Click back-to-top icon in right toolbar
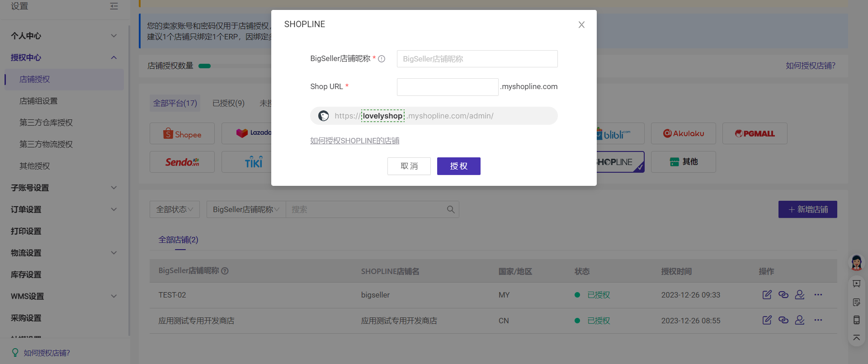 [857, 338]
